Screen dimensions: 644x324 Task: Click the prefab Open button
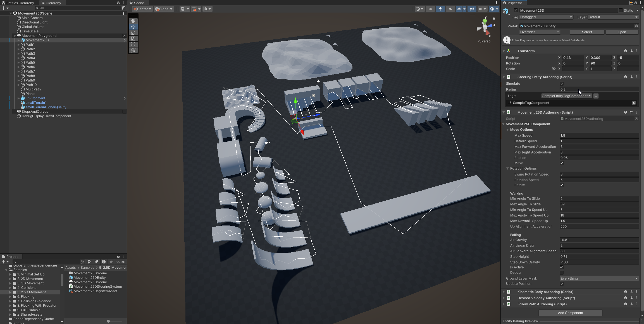[622, 32]
